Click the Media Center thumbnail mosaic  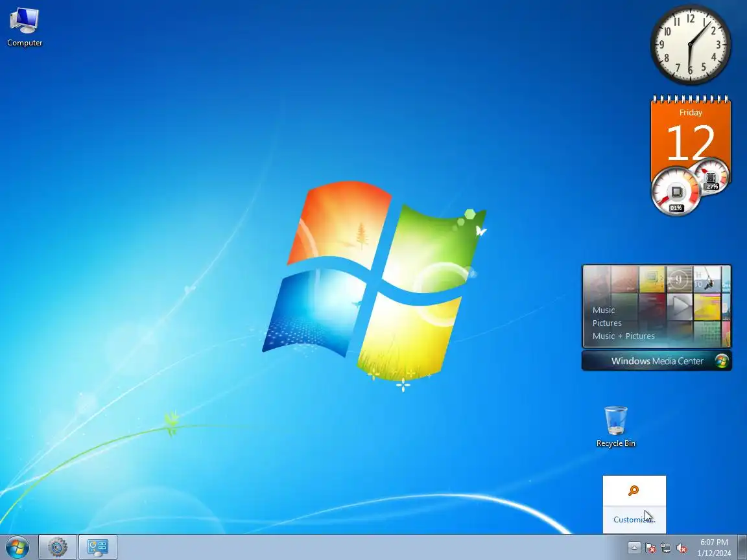pyautogui.click(x=656, y=306)
